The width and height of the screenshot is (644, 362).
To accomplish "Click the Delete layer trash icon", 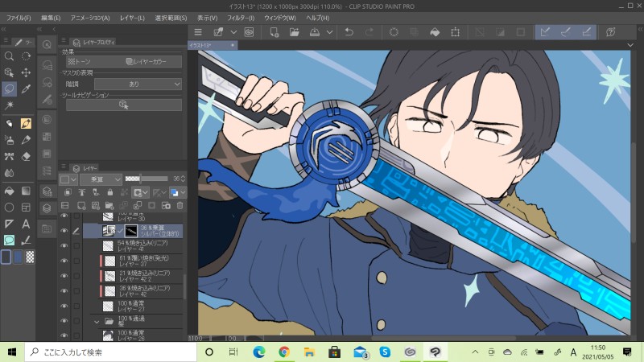I will [x=180, y=206].
